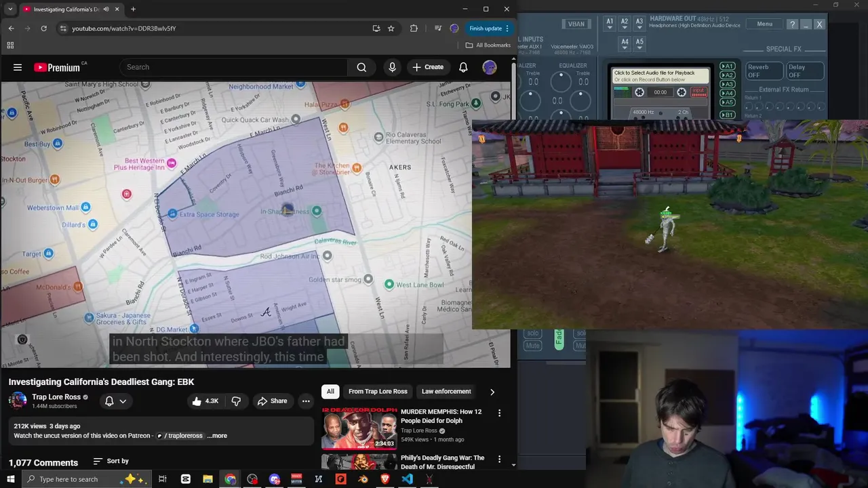Screen dimensions: 868x488
Task: Like the video with 4.3K thumbs up
Action: click(205, 401)
